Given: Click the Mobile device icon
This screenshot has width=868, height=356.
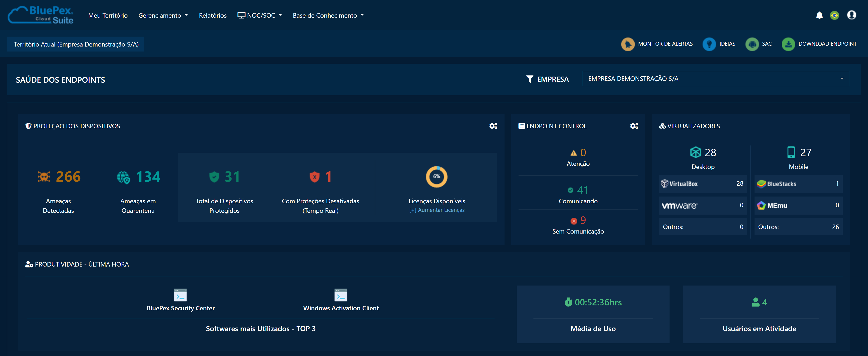Looking at the screenshot, I should coord(791,152).
